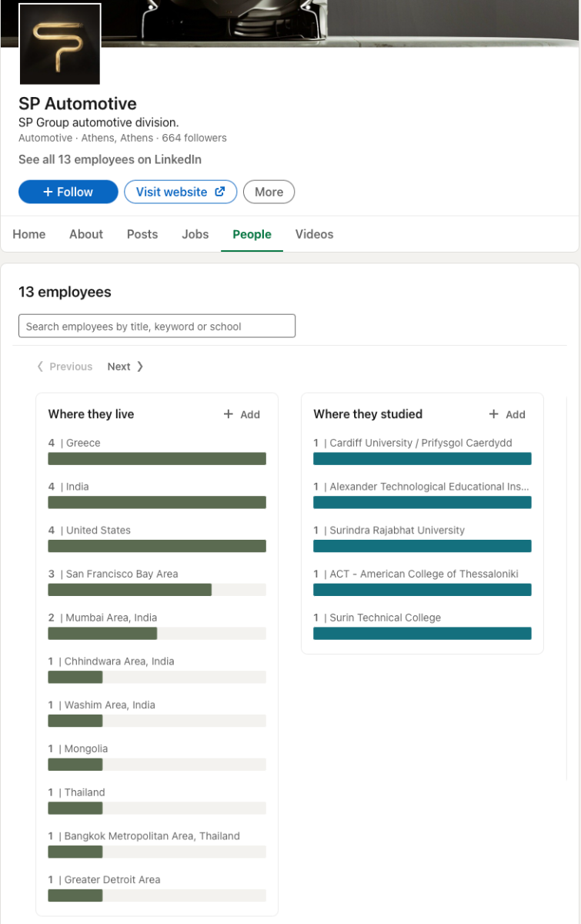See all 13 employees on LinkedIn
Viewport: 581px width, 924px height.
click(110, 159)
